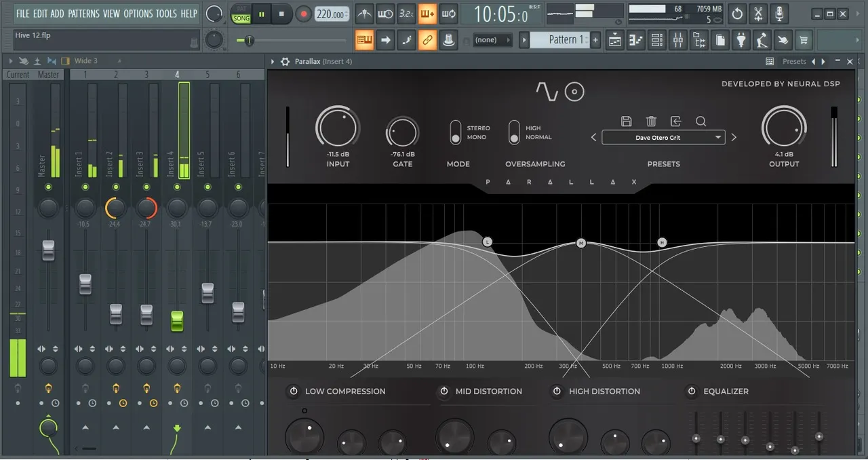Click the undo history circular arrow icon
Viewport: 868px width, 460px height.
pyautogui.click(x=737, y=14)
